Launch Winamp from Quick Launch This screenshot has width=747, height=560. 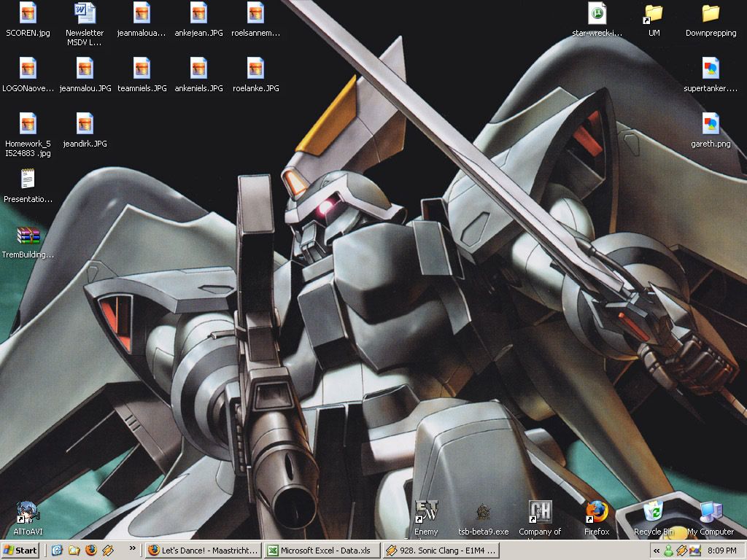click(108, 551)
